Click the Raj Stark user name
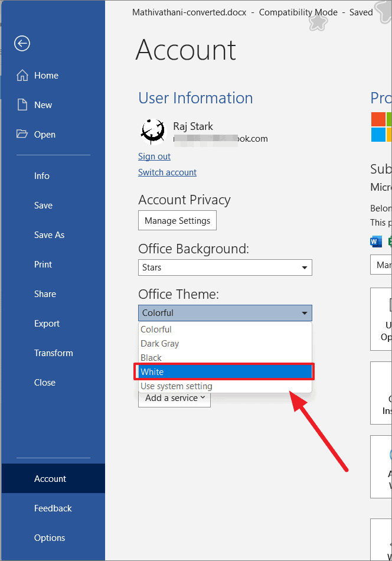The height and width of the screenshot is (561, 392). coord(193,126)
